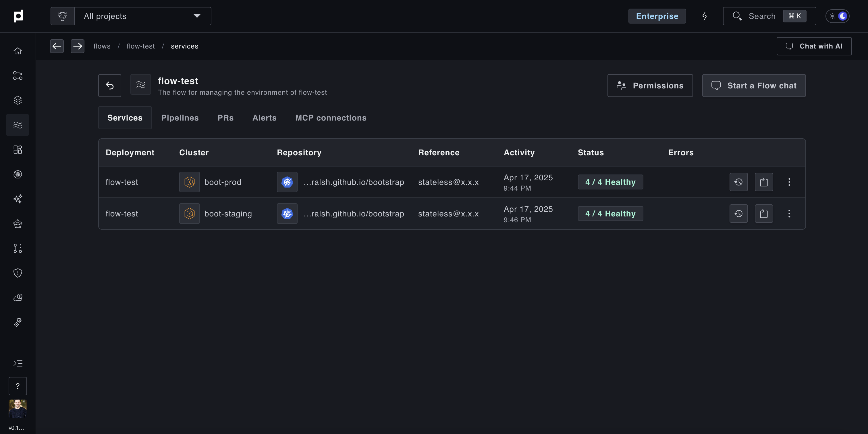Click the Permissions button
Viewport: 868px width, 434px height.
pyautogui.click(x=650, y=86)
